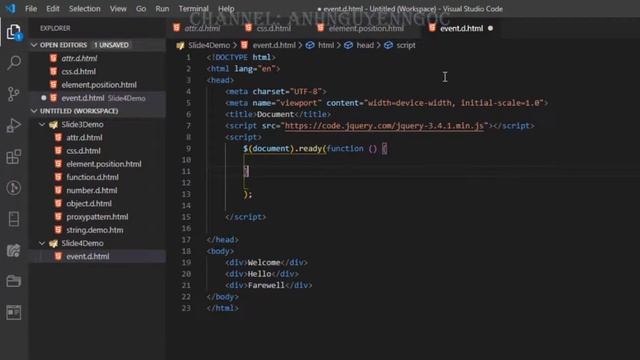Click HTML5 icon on element.position.html tab

pyautogui.click(x=320, y=28)
